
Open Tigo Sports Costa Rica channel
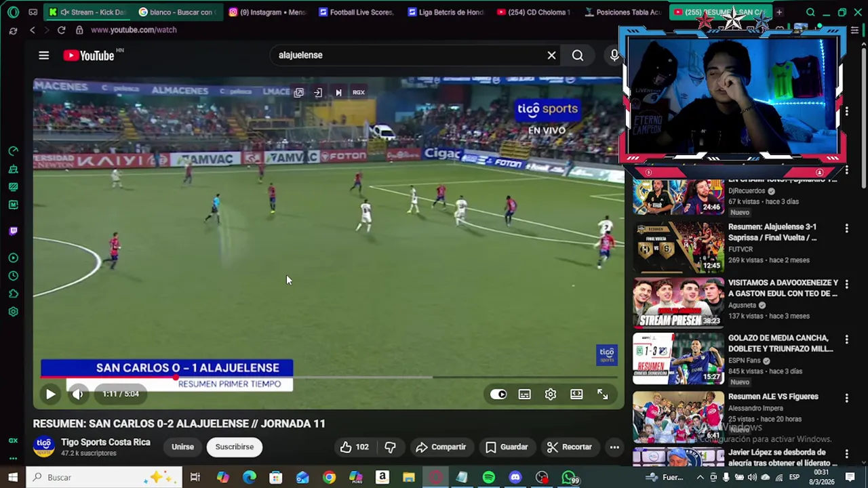[x=106, y=442]
